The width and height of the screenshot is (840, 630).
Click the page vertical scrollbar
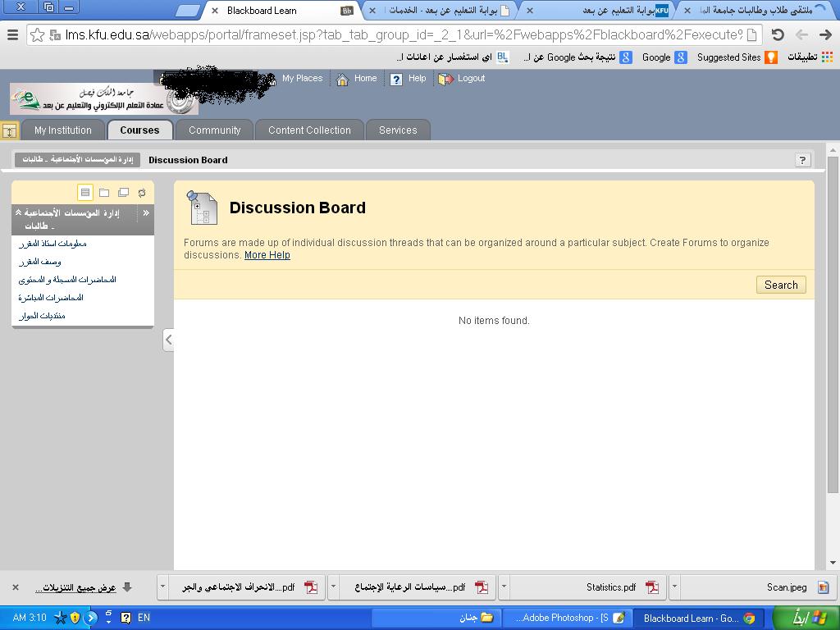tap(833, 325)
